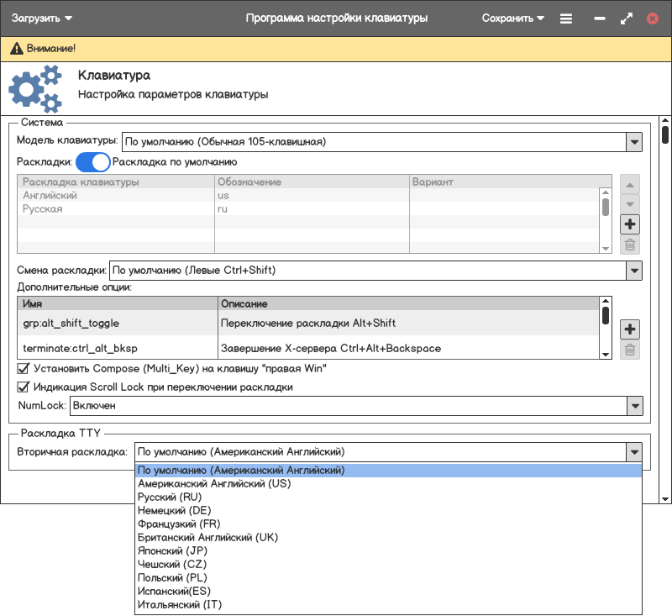Add an additional option with plus button

coord(630,329)
